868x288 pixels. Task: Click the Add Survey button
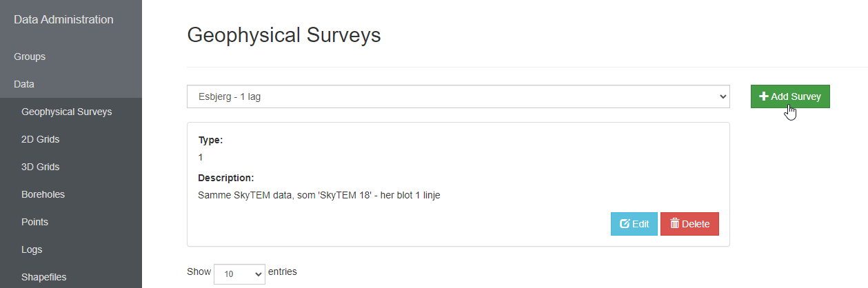790,96
